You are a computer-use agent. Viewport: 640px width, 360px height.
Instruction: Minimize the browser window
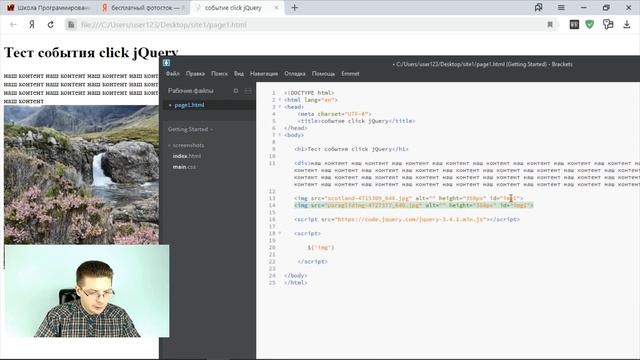click(584, 7)
